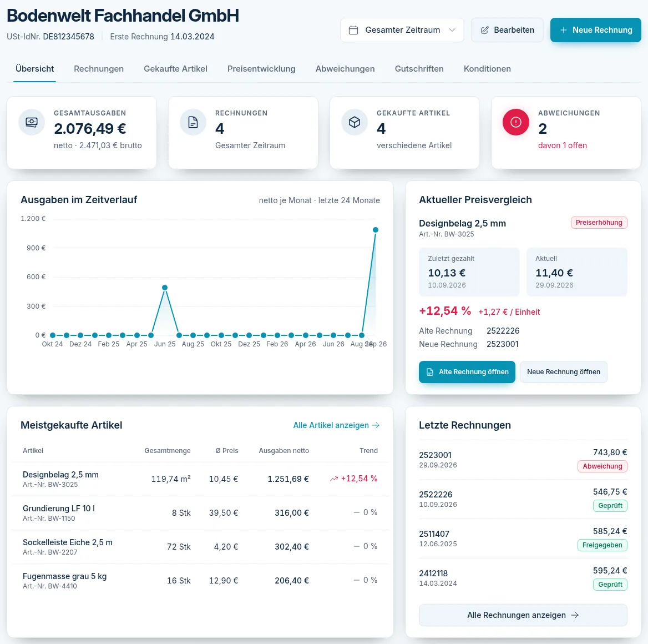This screenshot has width=648, height=644.
Task: Click the Jun 25 data point on the chart
Action: click(x=165, y=288)
